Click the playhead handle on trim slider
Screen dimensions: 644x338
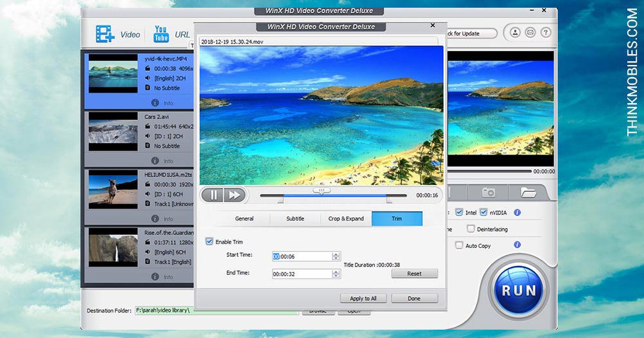coord(321,191)
